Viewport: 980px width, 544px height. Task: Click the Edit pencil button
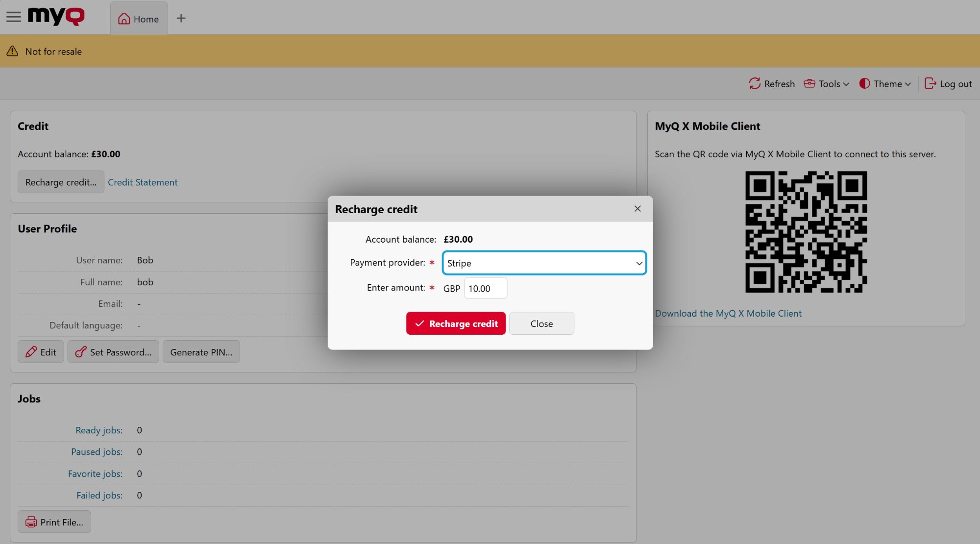click(41, 352)
